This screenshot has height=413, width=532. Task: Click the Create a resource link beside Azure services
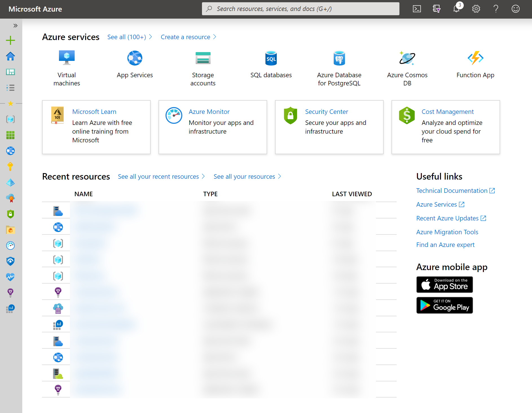[188, 37]
